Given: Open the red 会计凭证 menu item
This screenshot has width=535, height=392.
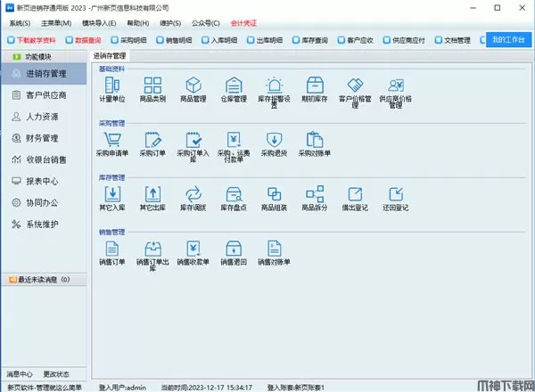Looking at the screenshot, I should pyautogui.click(x=243, y=23).
